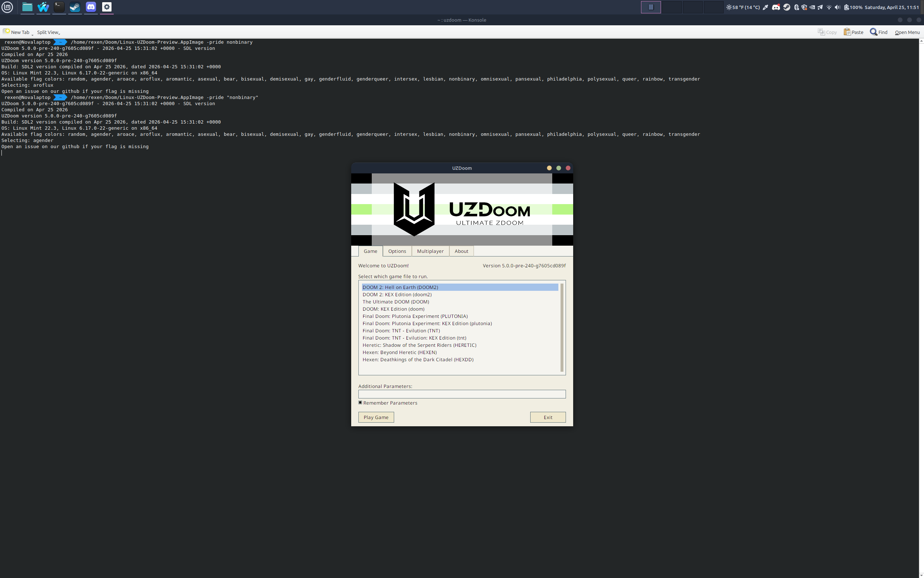The height and width of the screenshot is (578, 924).
Task: Select Hexen: Beyond Heretic (HEXEN)
Action: coord(460,353)
